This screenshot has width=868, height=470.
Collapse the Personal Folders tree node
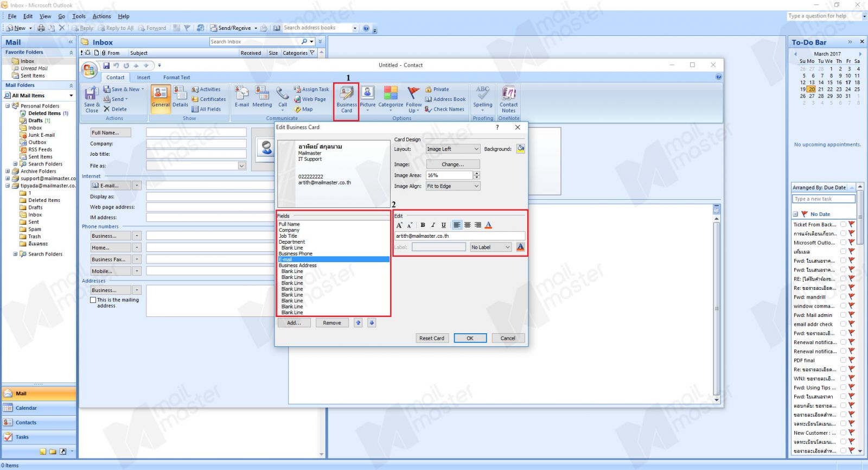pyautogui.click(x=8, y=106)
